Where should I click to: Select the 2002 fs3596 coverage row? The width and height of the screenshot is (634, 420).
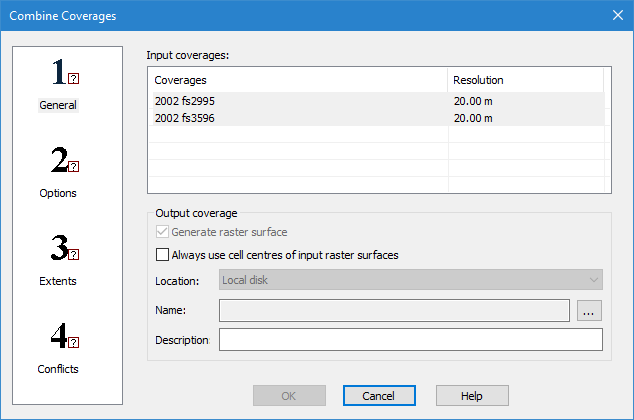tap(298, 118)
